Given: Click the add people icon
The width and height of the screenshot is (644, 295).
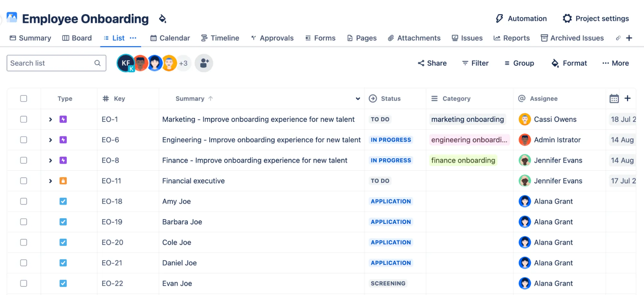Looking at the screenshot, I should [x=204, y=63].
